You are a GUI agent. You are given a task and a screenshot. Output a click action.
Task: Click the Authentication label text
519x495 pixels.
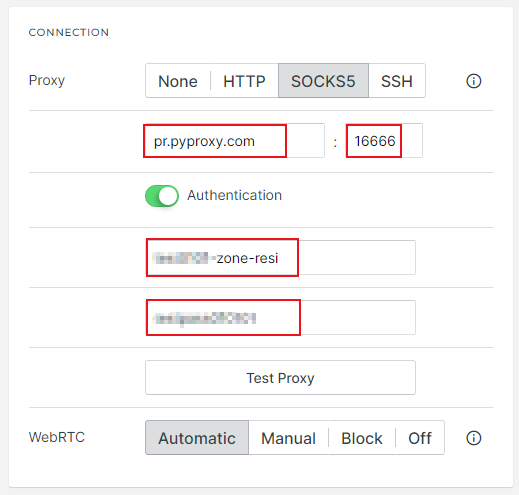[x=234, y=195]
